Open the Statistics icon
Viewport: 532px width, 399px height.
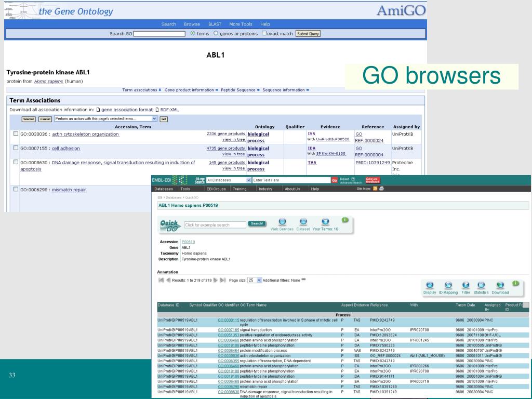tap(481, 285)
